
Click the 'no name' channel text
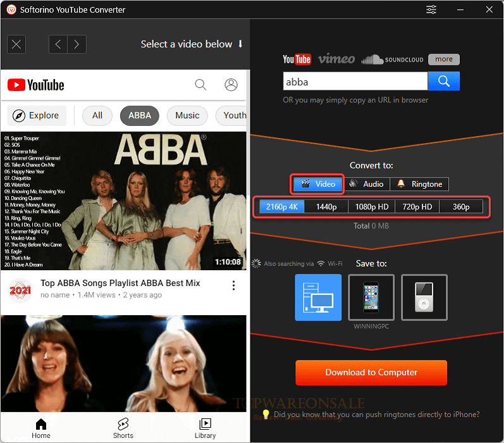coord(55,295)
